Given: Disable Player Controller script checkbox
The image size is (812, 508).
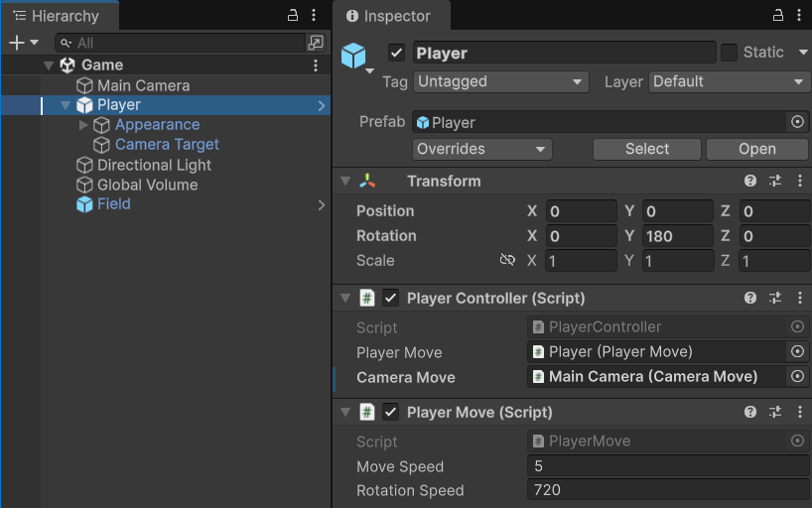Looking at the screenshot, I should click(x=390, y=298).
